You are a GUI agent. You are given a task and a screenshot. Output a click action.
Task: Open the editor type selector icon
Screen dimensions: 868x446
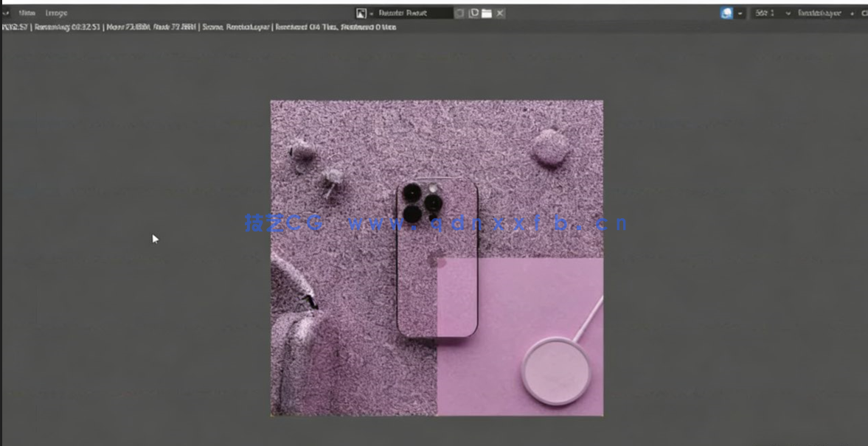point(6,13)
